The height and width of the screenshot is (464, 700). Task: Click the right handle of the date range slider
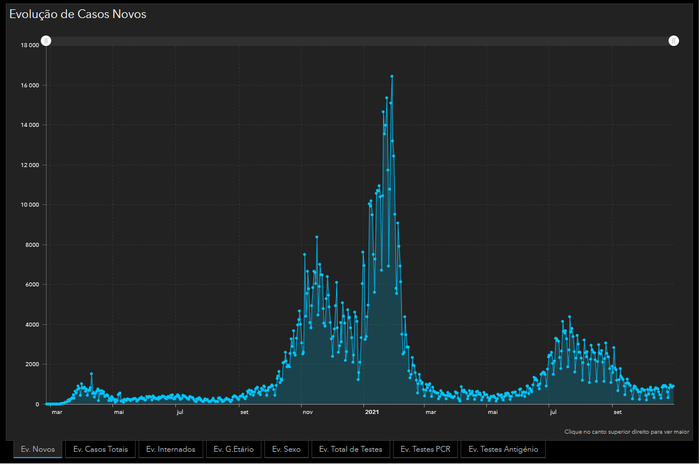[x=674, y=41]
